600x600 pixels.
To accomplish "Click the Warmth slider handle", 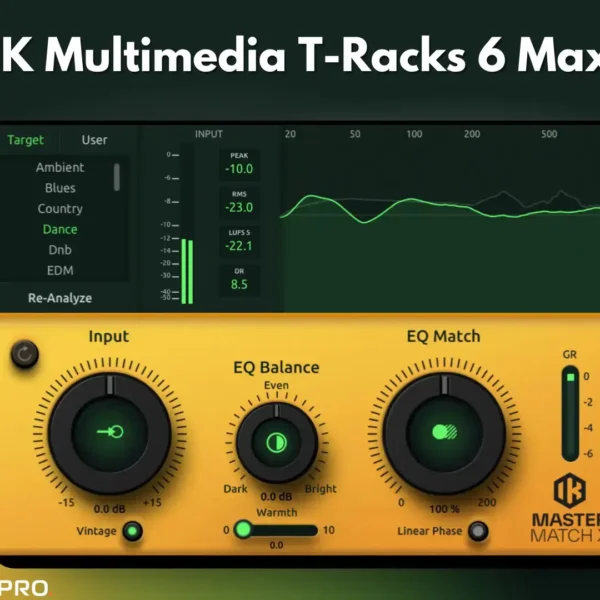I will [x=243, y=530].
